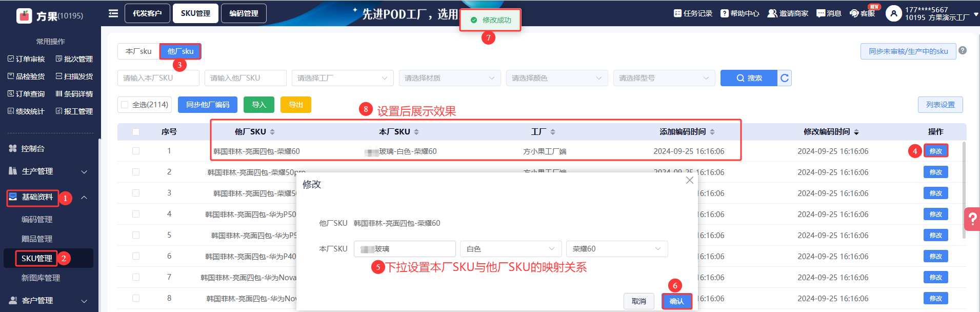Click the floating red help widget
Image resolution: width=980 pixels, height=312 pixels.
point(972,219)
